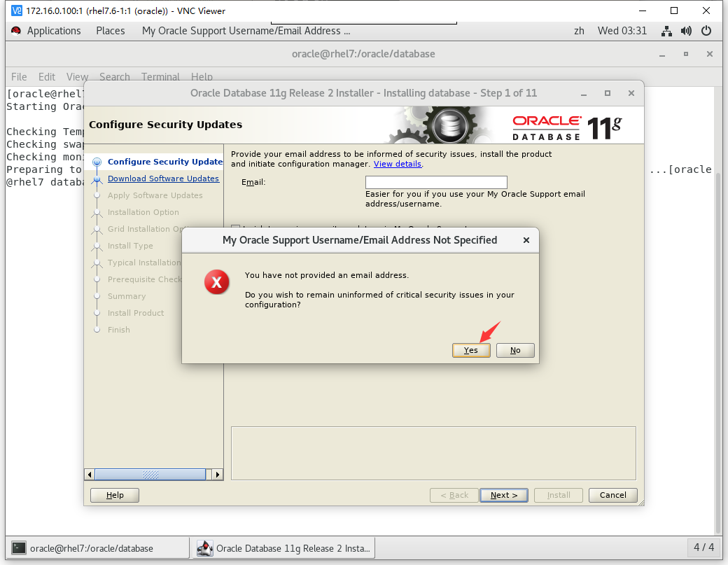This screenshot has height=565, width=728.
Task: Cancel the Oracle installer
Action: point(613,495)
